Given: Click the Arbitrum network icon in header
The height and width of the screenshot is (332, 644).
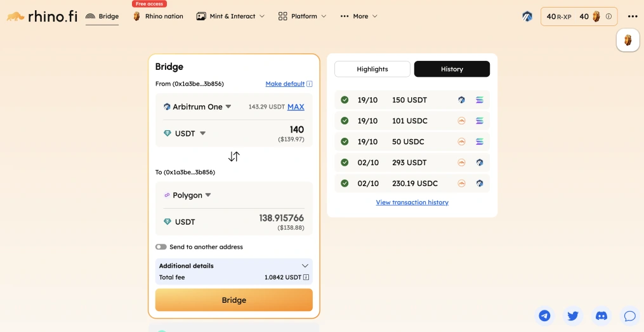Looking at the screenshot, I should coord(527,17).
